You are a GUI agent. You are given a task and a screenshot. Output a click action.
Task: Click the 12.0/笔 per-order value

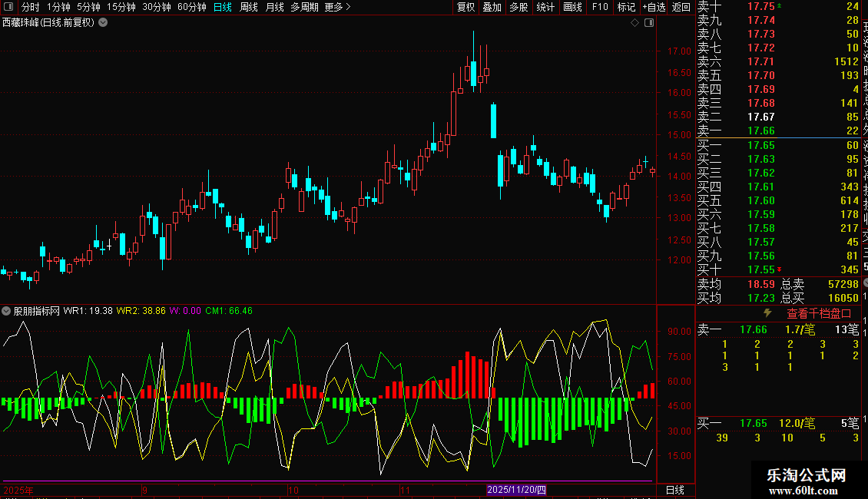pos(797,423)
